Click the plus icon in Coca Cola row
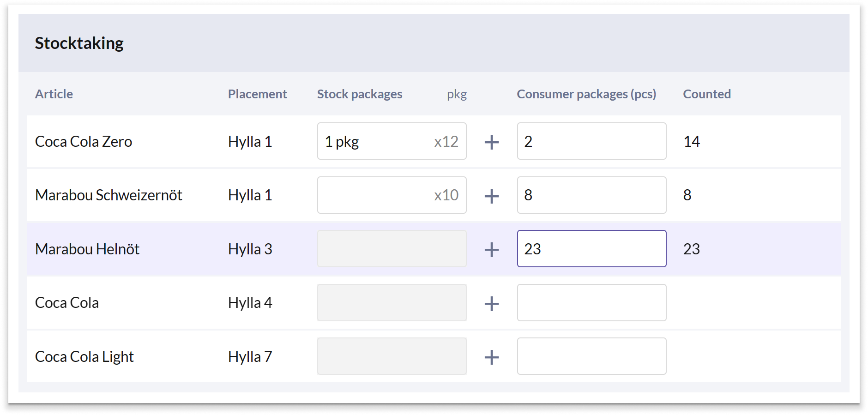868x415 pixels. click(x=492, y=303)
